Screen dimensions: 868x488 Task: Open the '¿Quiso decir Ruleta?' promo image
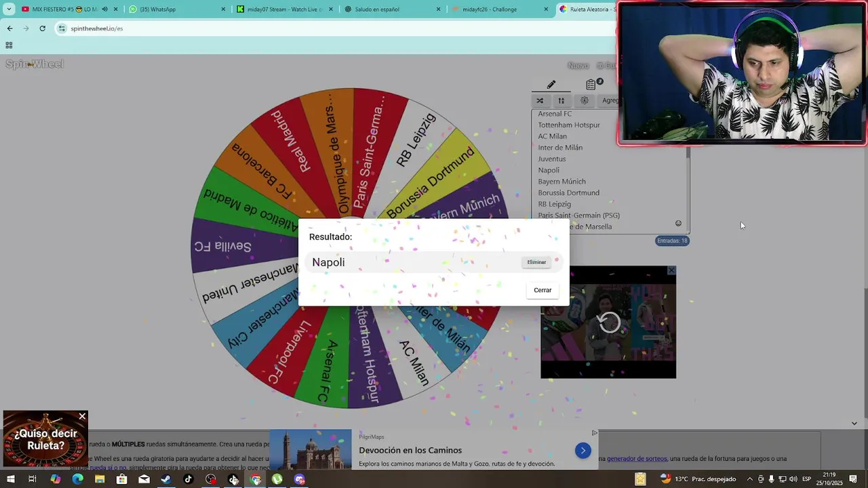pyautogui.click(x=45, y=439)
